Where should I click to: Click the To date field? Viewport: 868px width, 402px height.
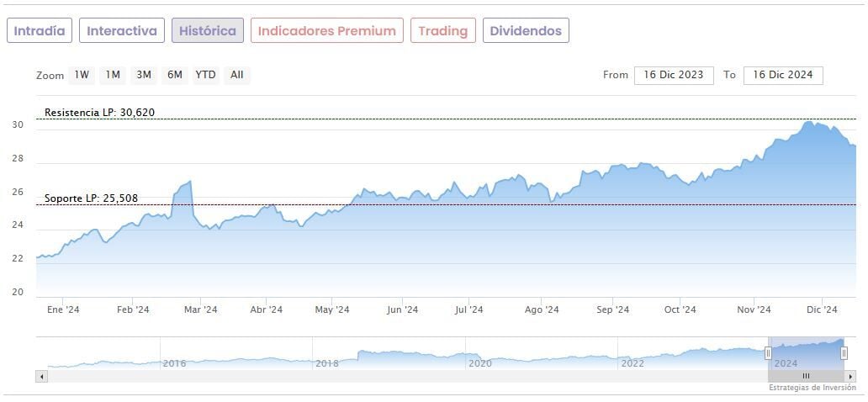click(782, 75)
